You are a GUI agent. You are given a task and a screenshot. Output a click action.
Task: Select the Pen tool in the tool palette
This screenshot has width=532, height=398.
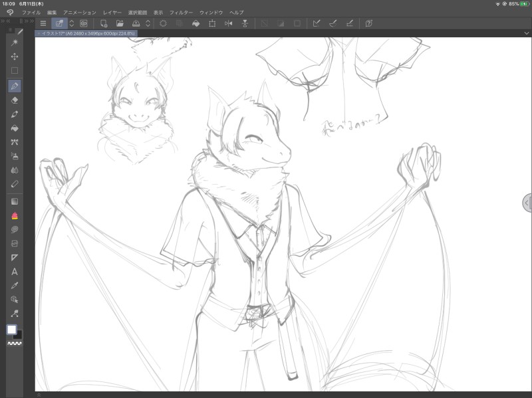pos(15,86)
